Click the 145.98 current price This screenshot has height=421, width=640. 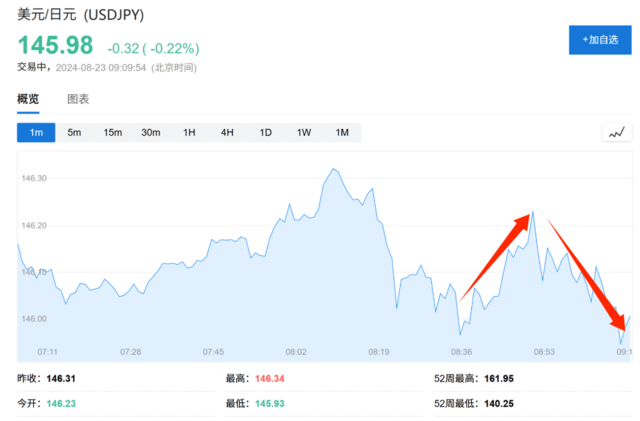click(56, 45)
